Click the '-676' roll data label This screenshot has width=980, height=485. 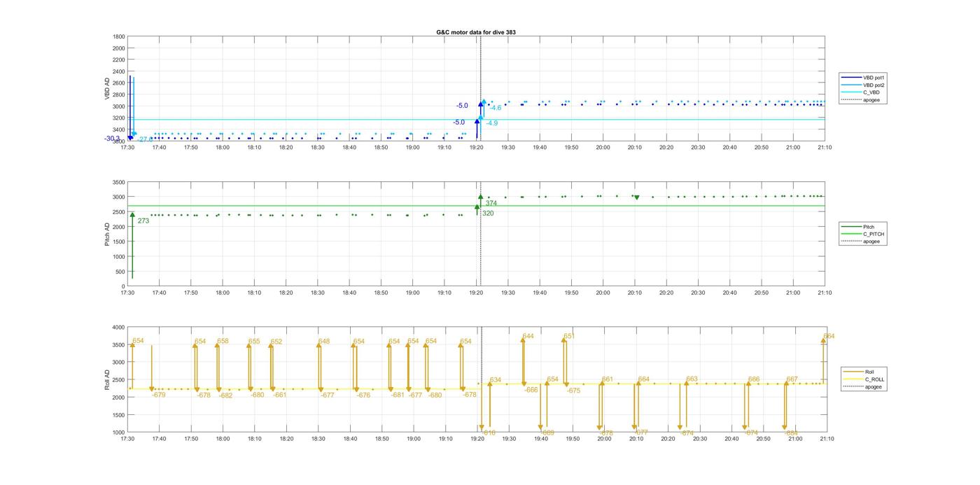(x=363, y=395)
